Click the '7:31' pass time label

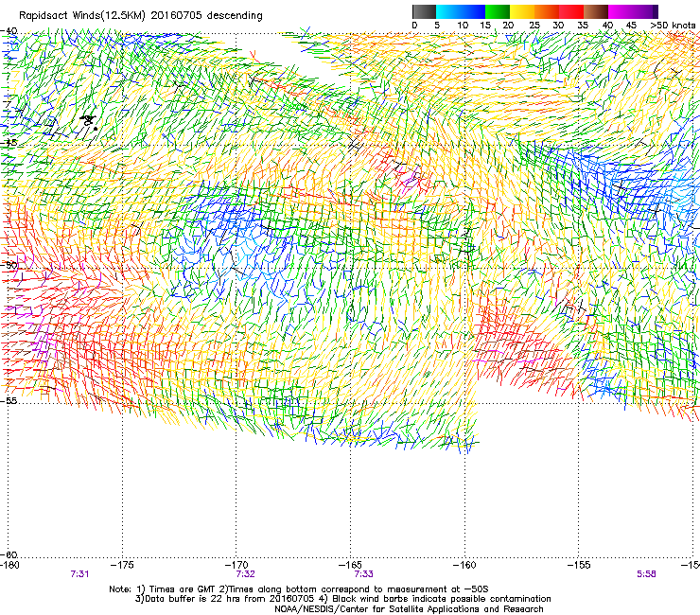coord(79,574)
